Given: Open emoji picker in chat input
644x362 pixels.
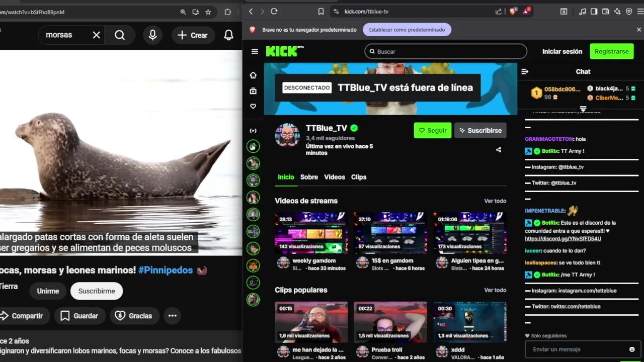Looking at the screenshot, I should tap(632, 349).
